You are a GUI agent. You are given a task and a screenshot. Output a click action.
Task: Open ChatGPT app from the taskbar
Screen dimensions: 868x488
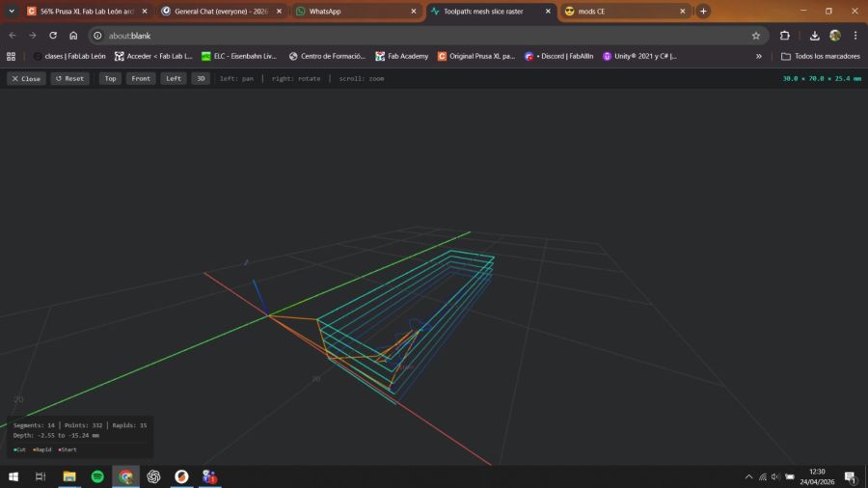click(x=153, y=476)
